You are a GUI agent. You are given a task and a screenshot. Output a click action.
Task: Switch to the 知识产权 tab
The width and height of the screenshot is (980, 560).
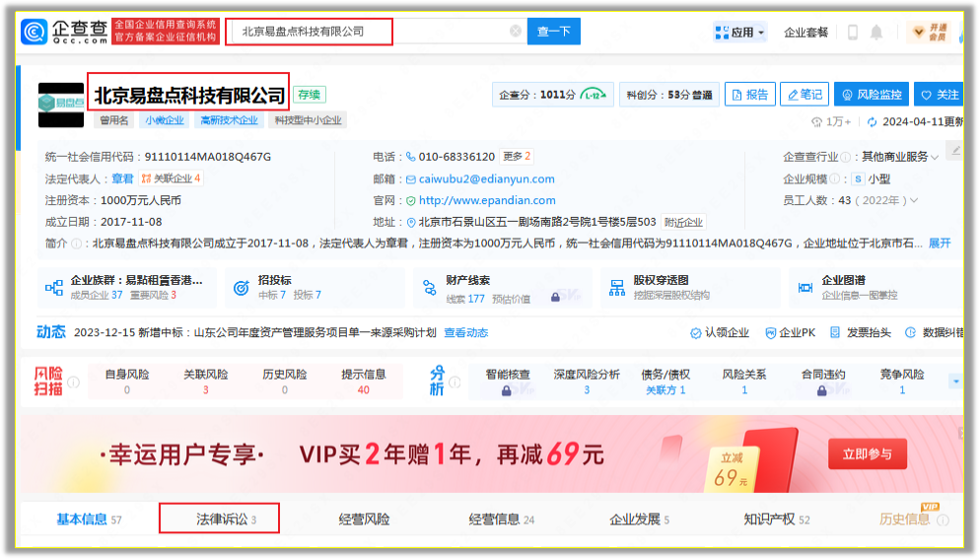(x=776, y=520)
